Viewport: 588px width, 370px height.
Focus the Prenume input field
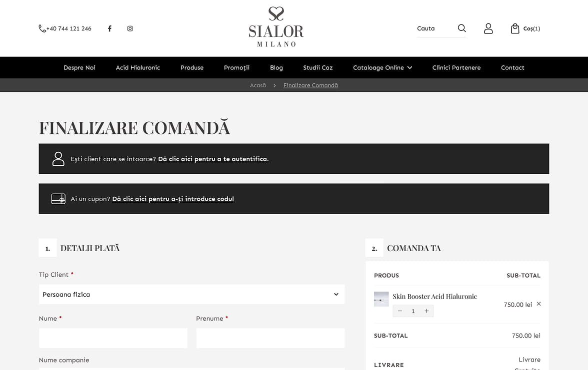pos(270,338)
